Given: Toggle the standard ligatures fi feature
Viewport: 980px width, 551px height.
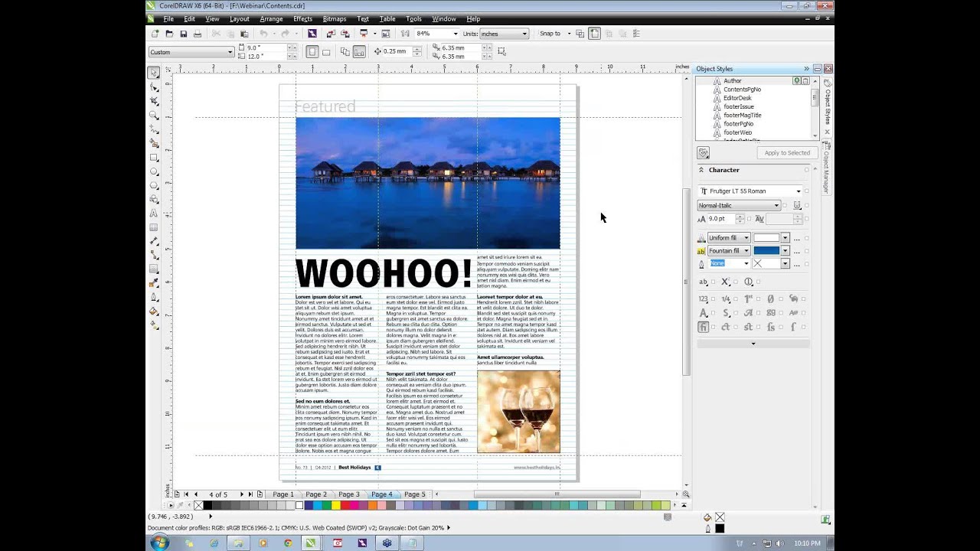Looking at the screenshot, I should [703, 327].
